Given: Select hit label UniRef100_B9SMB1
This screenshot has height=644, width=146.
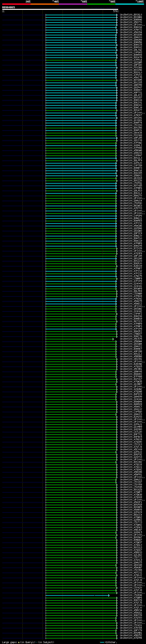Looking at the screenshot, I should click(131, 633).
